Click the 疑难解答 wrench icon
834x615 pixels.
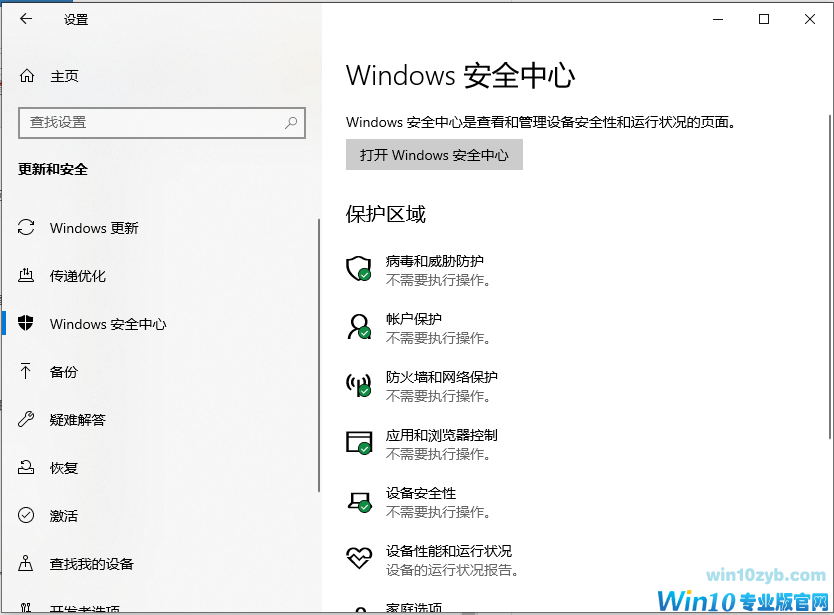26,419
